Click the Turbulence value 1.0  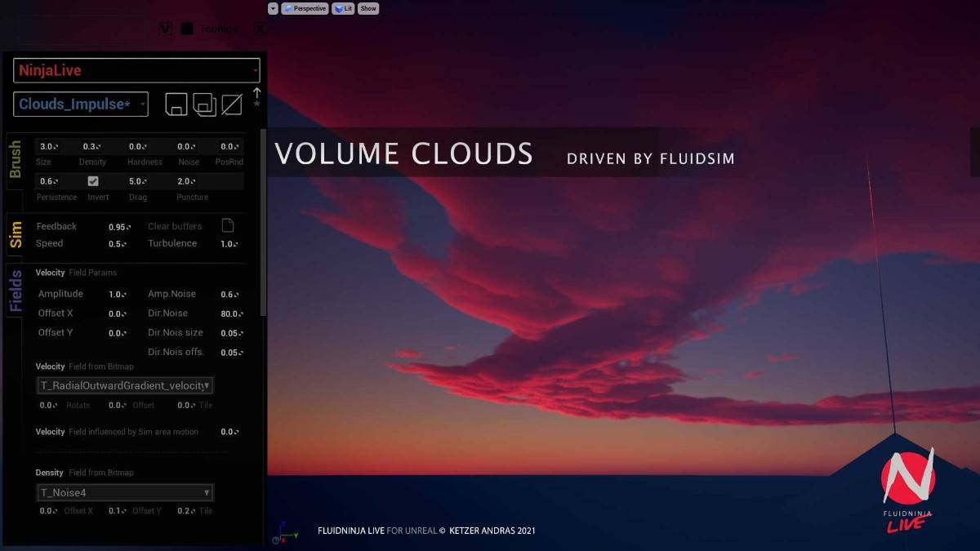coord(229,244)
